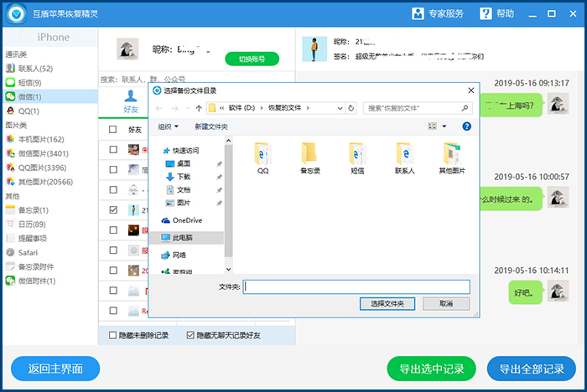Expand path after 软件 (D:) breadcrumb
Screen dimensions: 587x392
click(262, 108)
